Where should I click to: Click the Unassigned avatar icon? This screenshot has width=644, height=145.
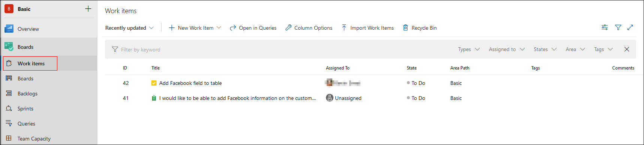[330, 98]
